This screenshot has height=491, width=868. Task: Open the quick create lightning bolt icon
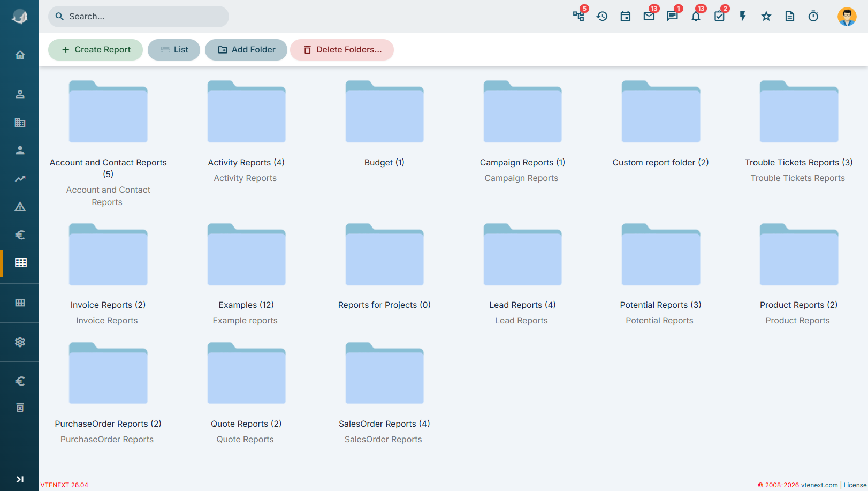(x=743, y=16)
